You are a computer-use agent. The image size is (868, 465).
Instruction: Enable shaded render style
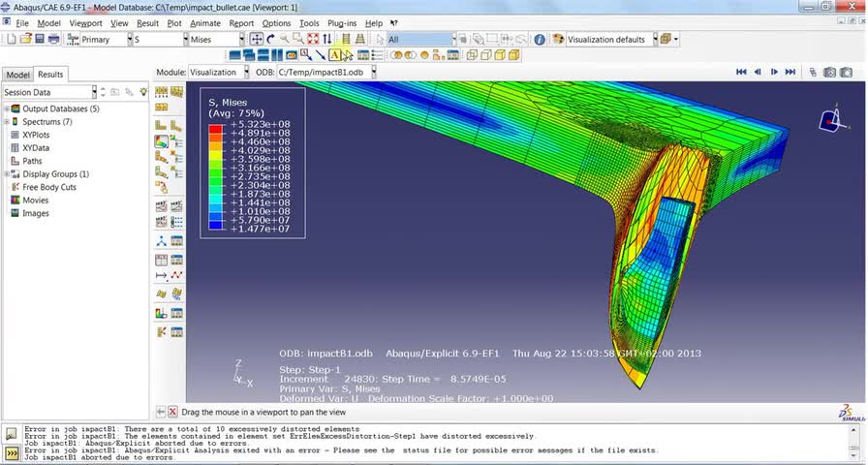tap(514, 55)
